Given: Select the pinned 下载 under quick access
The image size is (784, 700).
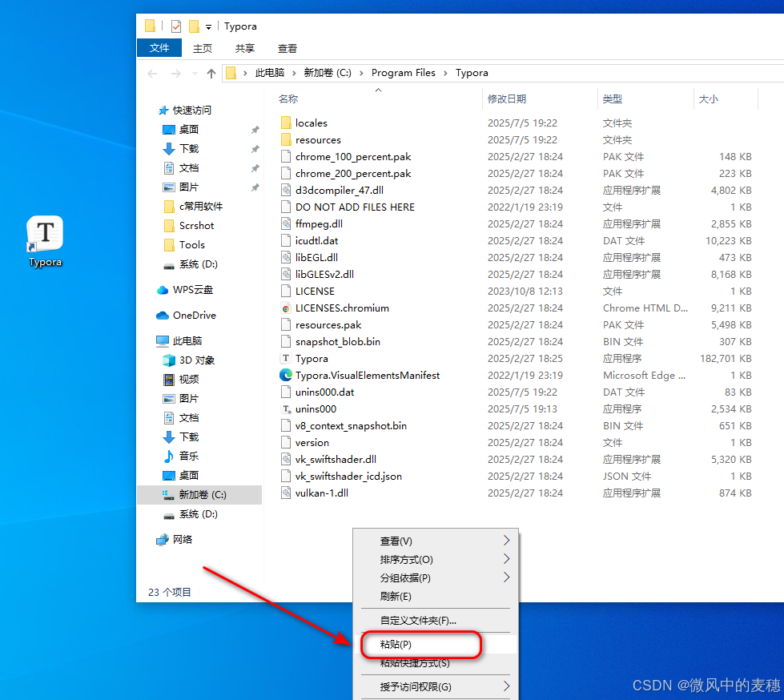Looking at the screenshot, I should click(x=181, y=149).
